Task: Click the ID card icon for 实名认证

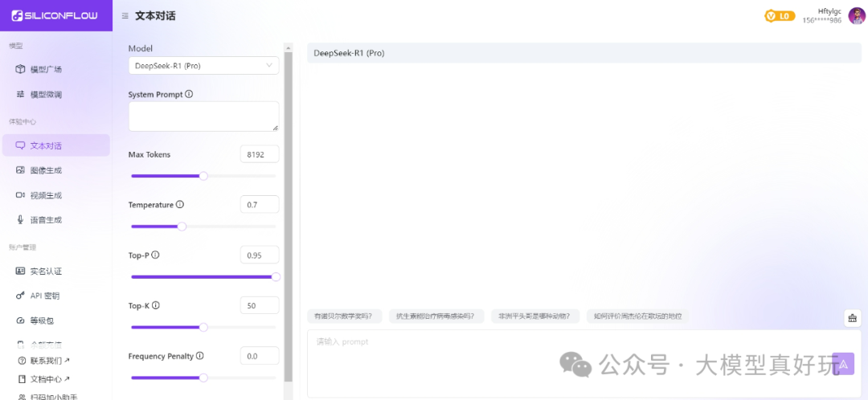Action: pyautogui.click(x=20, y=271)
